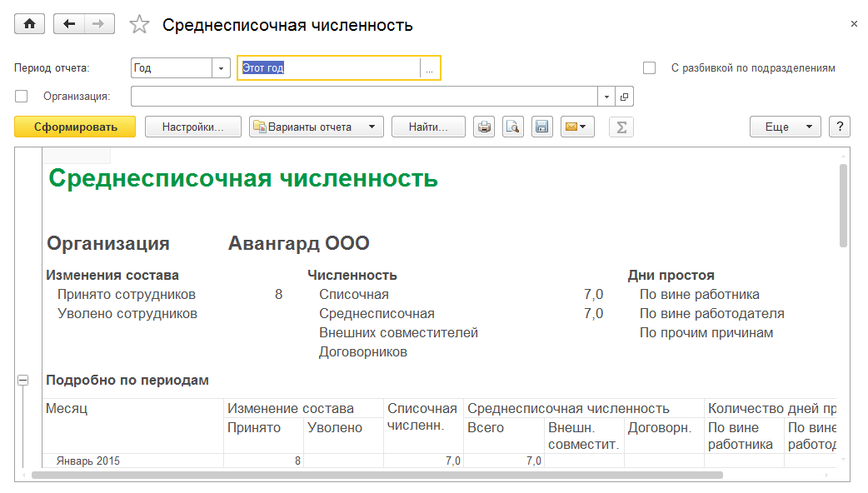
Task: Click the sum (Σ) icon button
Action: (621, 127)
